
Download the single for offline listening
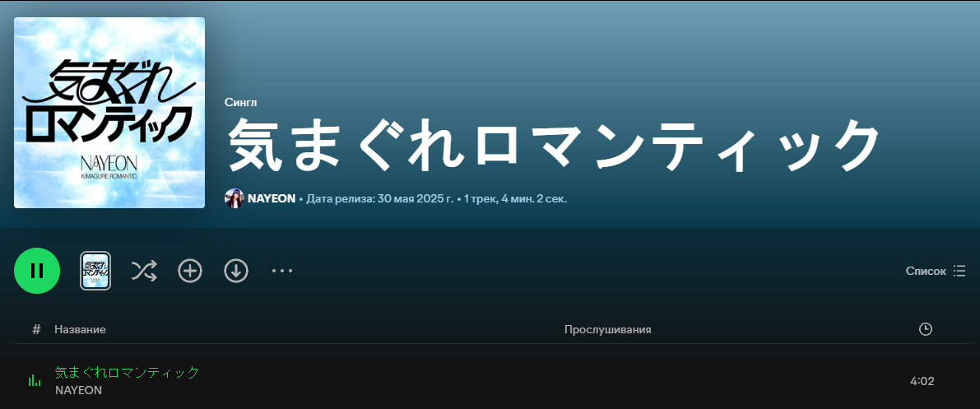click(236, 271)
